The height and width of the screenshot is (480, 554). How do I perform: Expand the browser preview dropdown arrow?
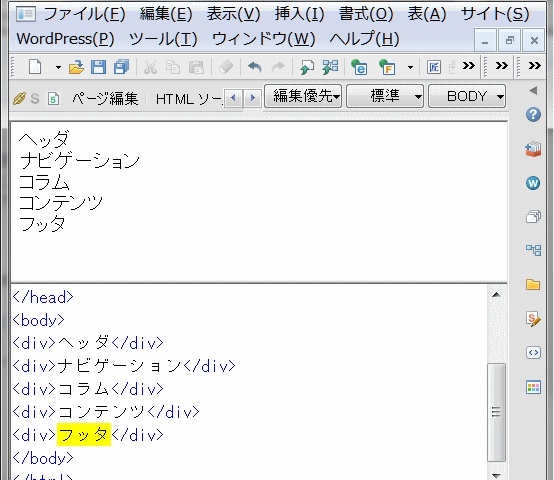pos(410,67)
